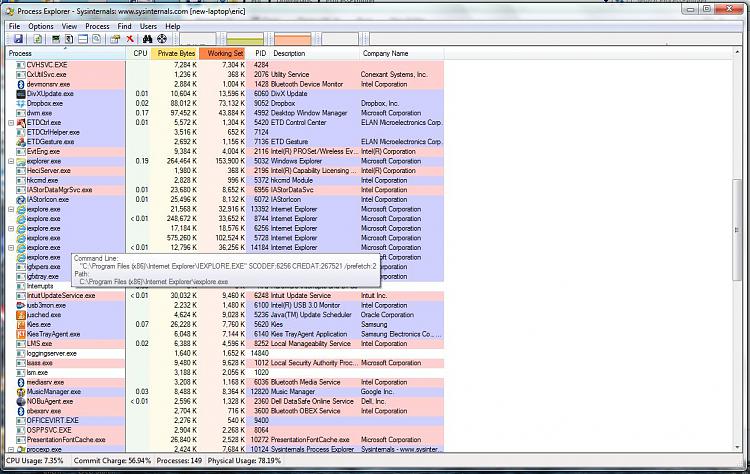Click the Refresh Now toolbar icon
This screenshot has width=750, height=474.
tap(37, 39)
